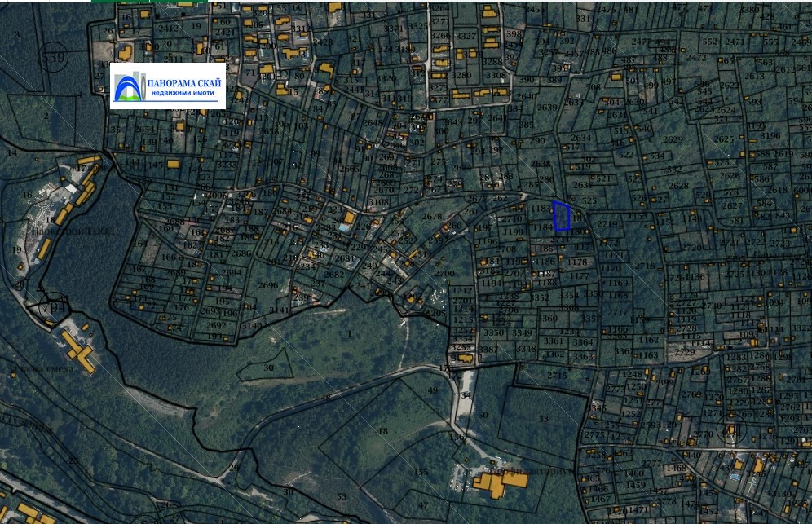
Task: Select the large forest parcel numbered 1
Action: click(x=350, y=334)
